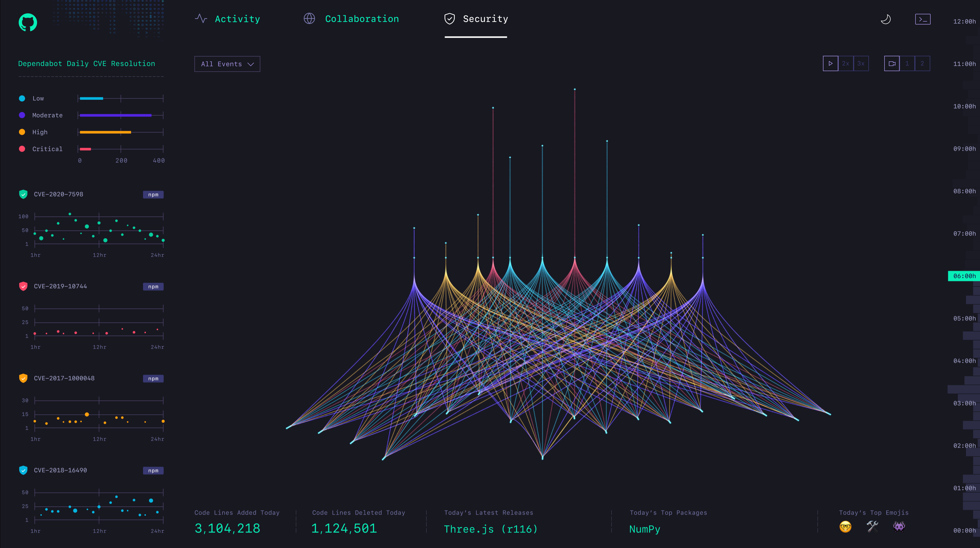Click the npm tag on CVE-2020-7598

click(x=153, y=195)
